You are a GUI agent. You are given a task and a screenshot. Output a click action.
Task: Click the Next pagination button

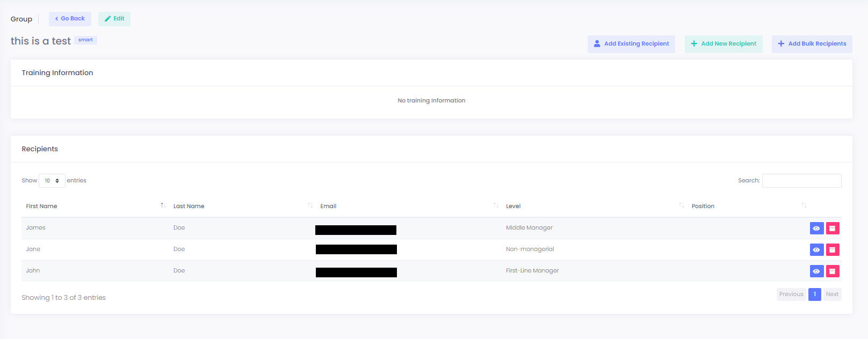pyautogui.click(x=832, y=294)
